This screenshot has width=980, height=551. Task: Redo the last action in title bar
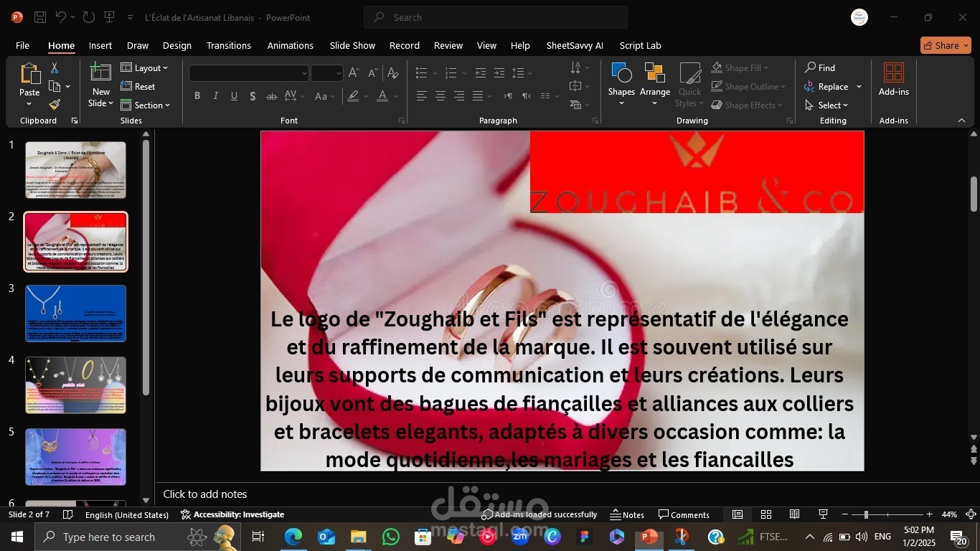(x=88, y=17)
